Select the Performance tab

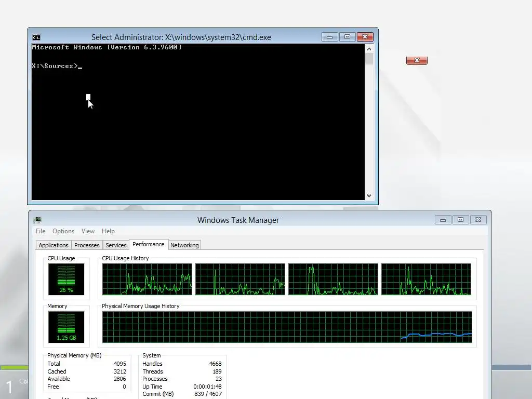click(x=148, y=244)
